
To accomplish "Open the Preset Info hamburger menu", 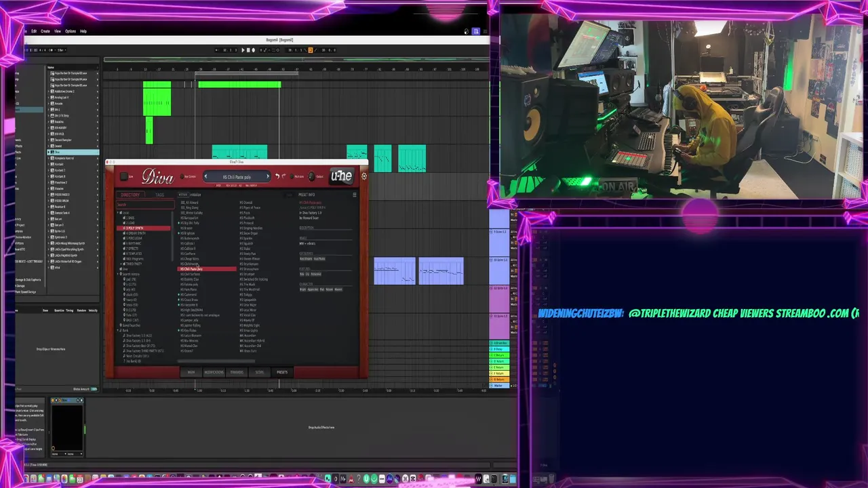I will coord(355,195).
